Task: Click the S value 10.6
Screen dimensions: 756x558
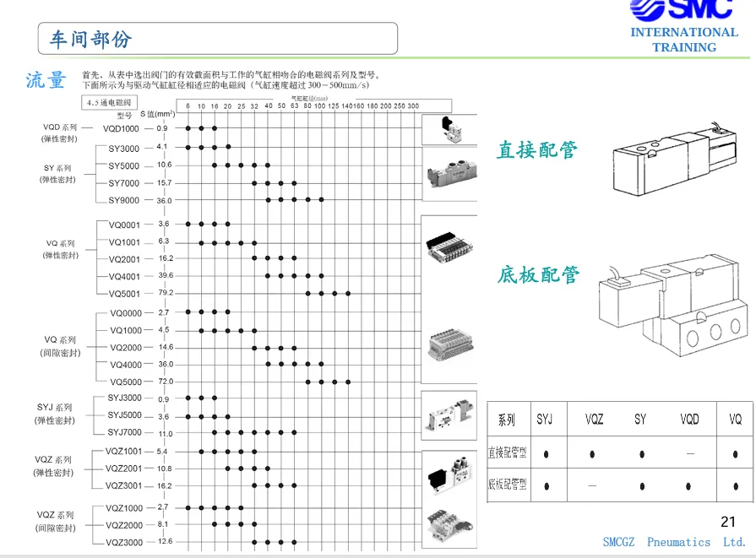Action: pyautogui.click(x=165, y=165)
